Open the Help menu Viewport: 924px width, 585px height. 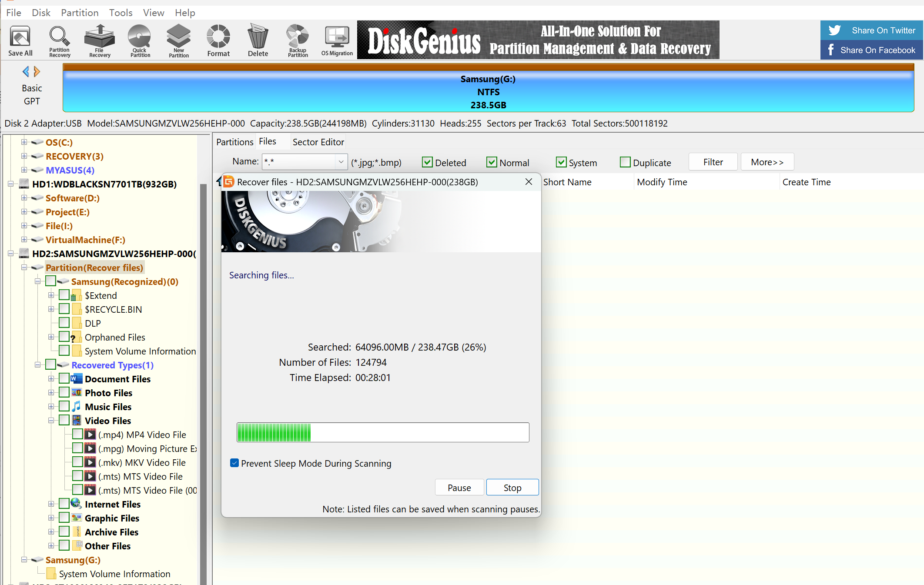[185, 13]
